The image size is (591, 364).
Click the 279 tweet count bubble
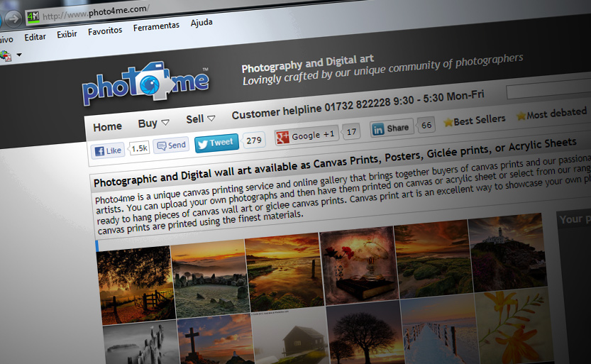(x=254, y=140)
